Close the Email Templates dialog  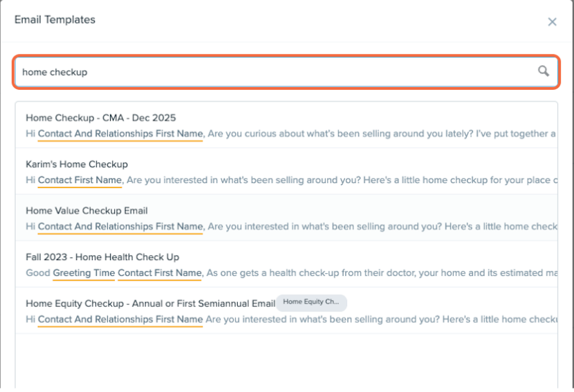click(552, 22)
